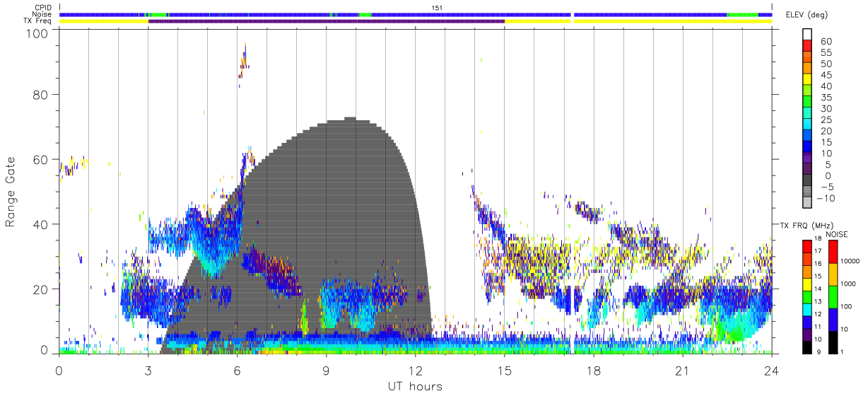
Task: Click the black bottom segment of TX FRQ colorbar
Action: (807, 347)
